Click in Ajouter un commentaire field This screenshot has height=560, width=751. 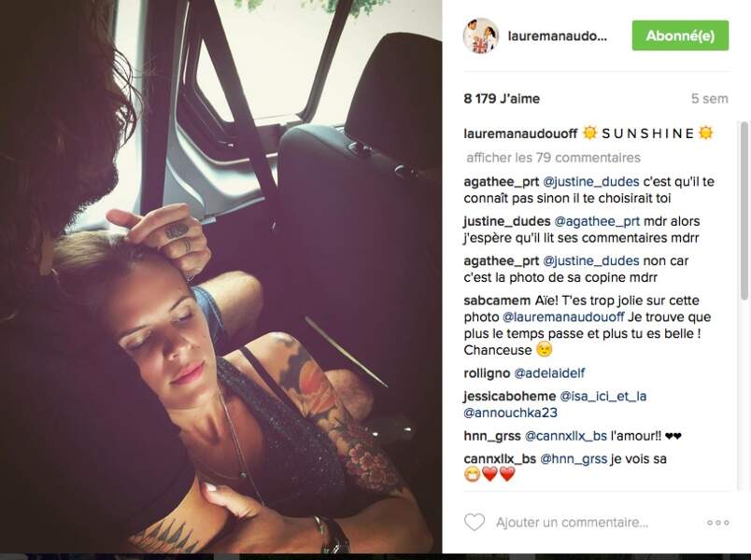[x=572, y=522]
